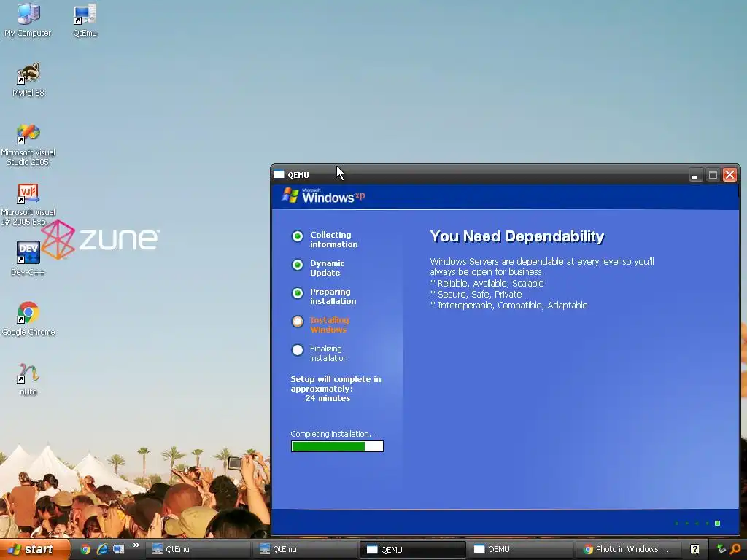Click '* Interoperable, Compatible, Adaptable' line
747x560 pixels.
(x=508, y=306)
